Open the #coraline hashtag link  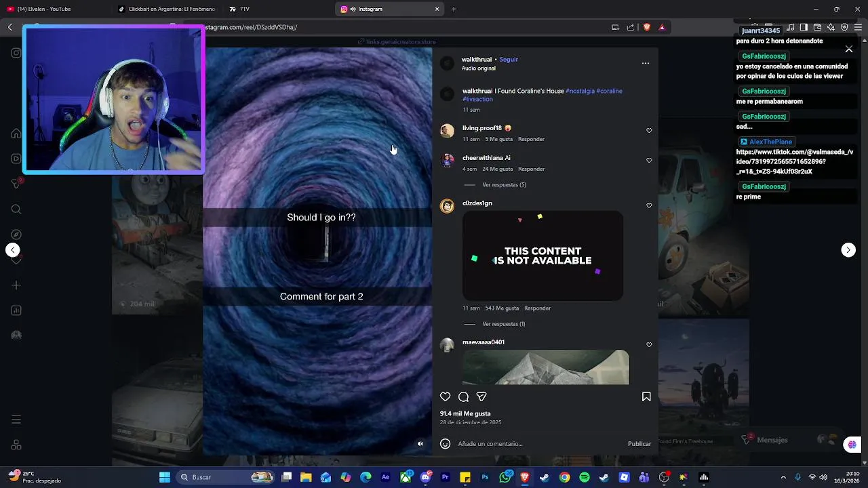609,91
